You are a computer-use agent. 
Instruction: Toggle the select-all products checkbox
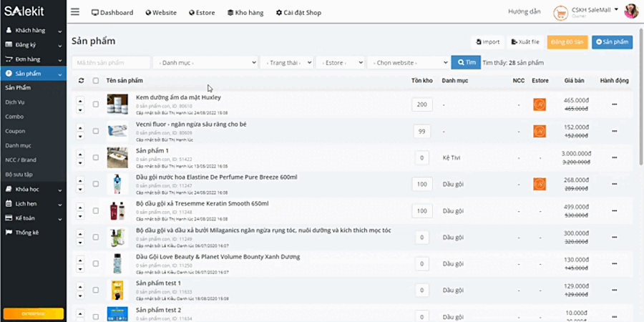(96, 81)
